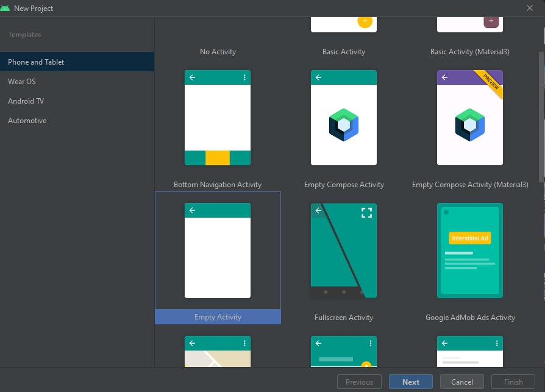Select the Empty Activity template
The image size is (545, 392).
pyautogui.click(x=218, y=250)
